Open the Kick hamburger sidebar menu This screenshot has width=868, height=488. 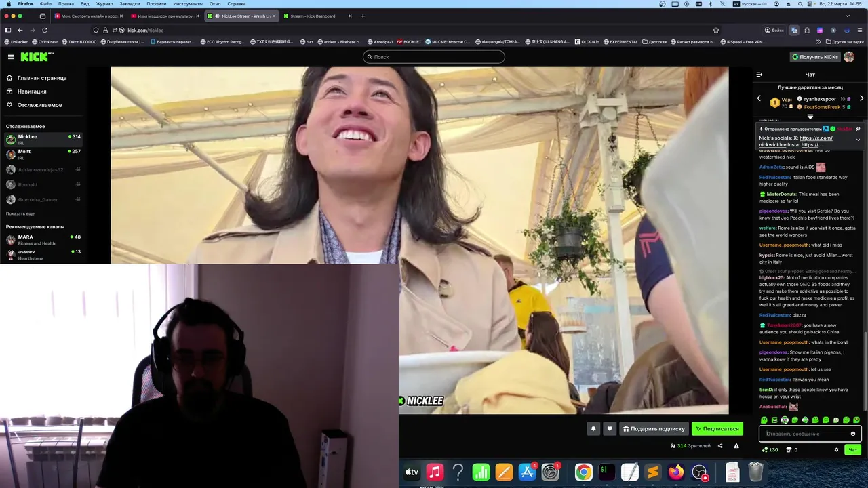[10, 57]
